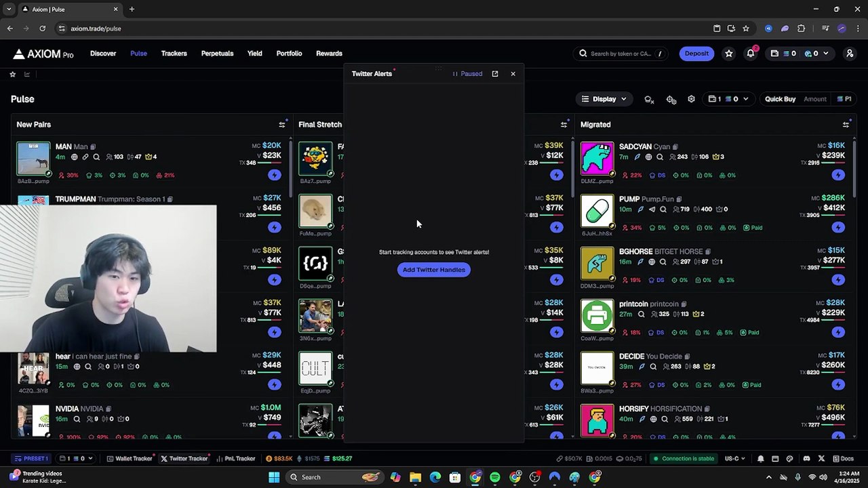The width and height of the screenshot is (868, 488).
Task: Click the favorites star below the logo
Action: point(12,74)
